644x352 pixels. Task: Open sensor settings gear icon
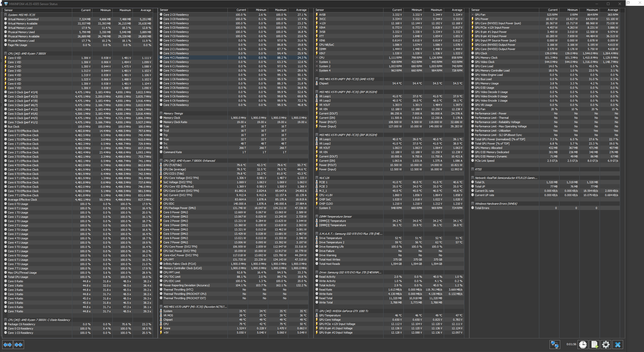point(606,344)
